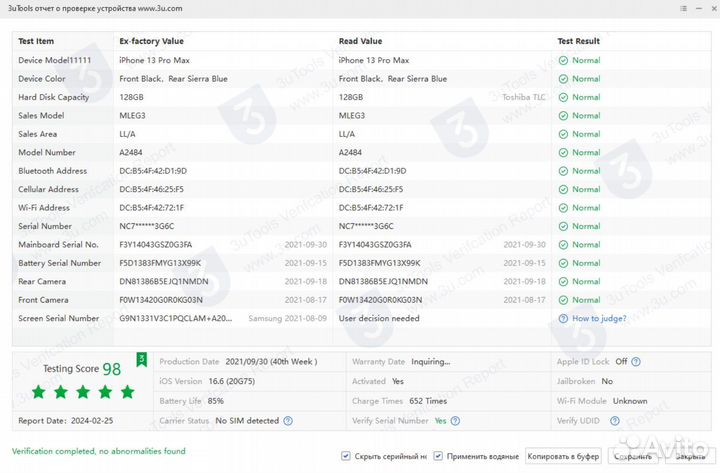Click production date 2021/09/30 (40th Week)
The width and height of the screenshot is (720, 473).
tap(271, 362)
